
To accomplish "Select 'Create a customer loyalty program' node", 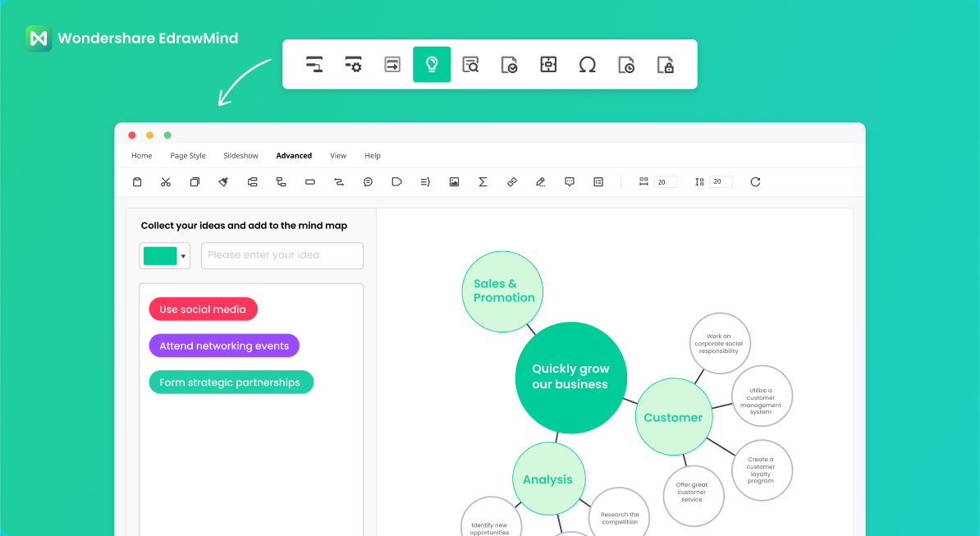I will coord(762,470).
